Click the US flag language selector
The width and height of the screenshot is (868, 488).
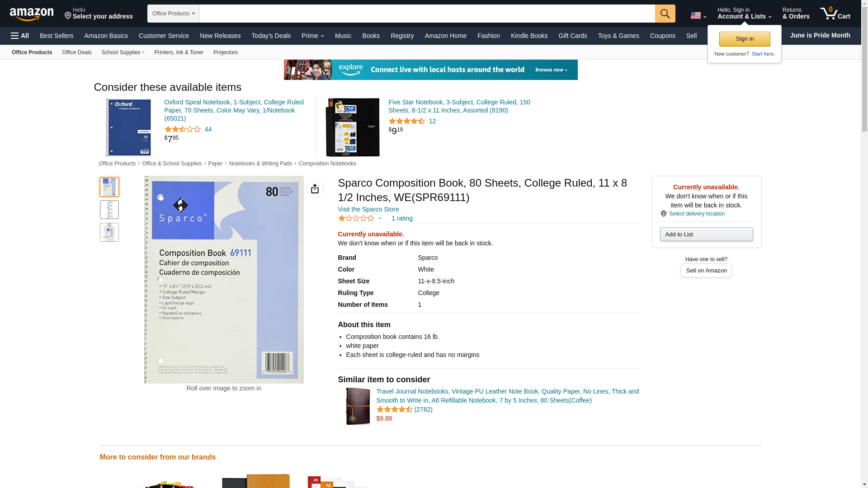698,15
